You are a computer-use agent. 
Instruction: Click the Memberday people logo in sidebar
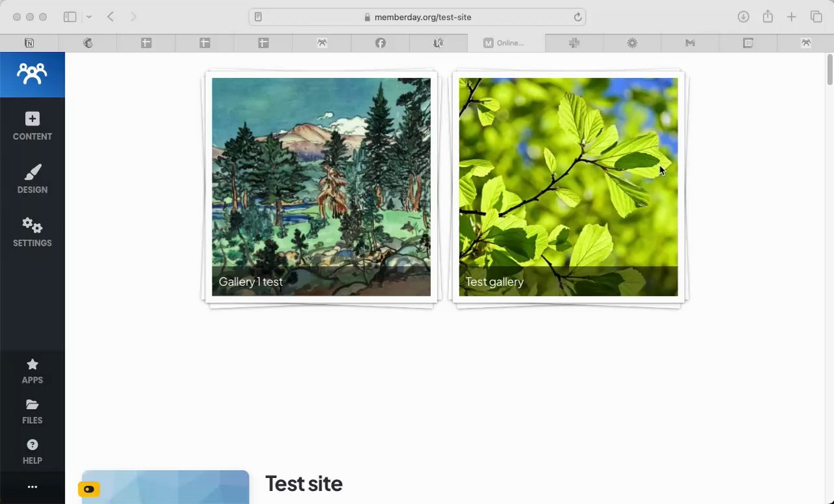[32, 74]
